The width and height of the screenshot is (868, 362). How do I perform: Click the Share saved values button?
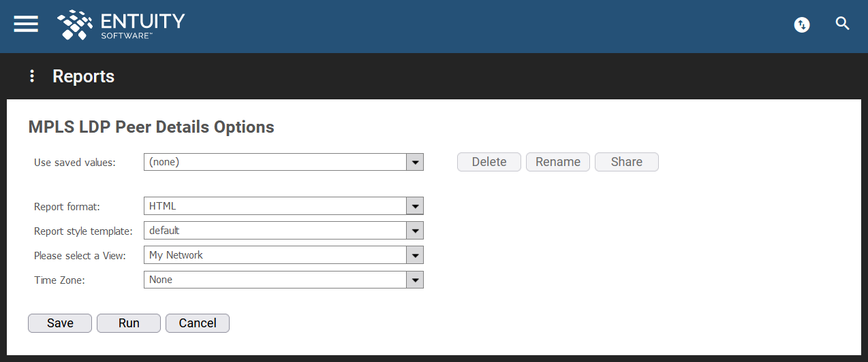coord(627,162)
